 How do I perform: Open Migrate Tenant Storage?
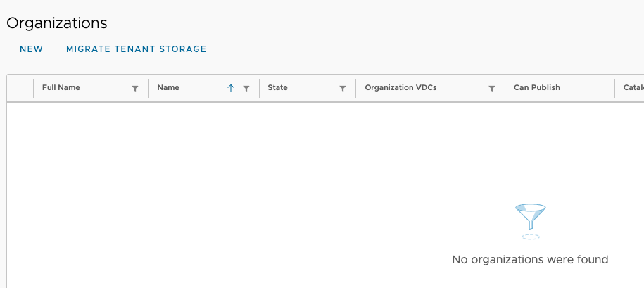point(136,49)
